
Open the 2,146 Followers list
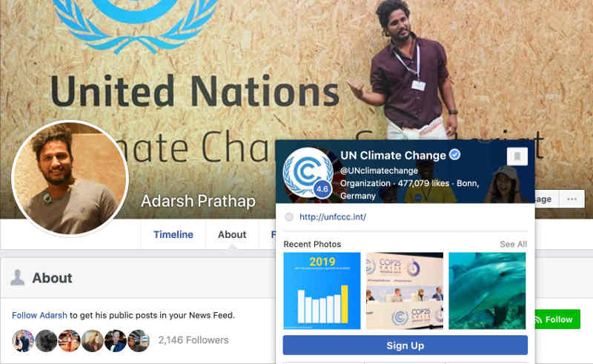pyautogui.click(x=193, y=340)
